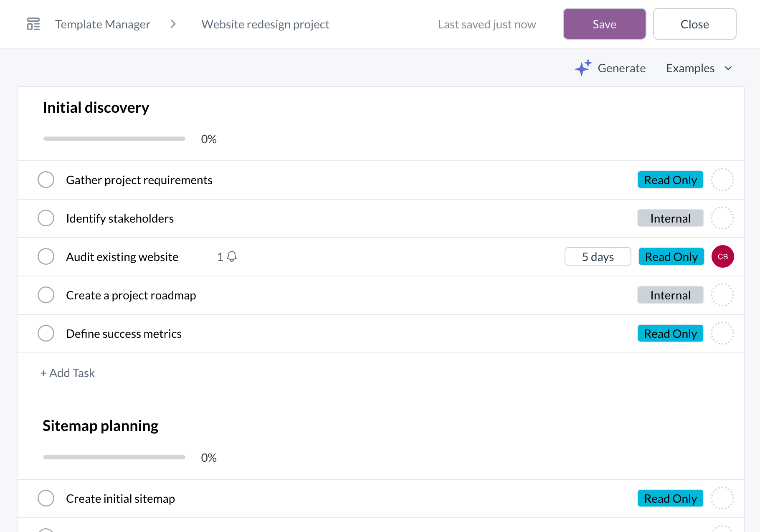Edit the 5 days duration field
This screenshot has width=760, height=532.
(x=598, y=256)
